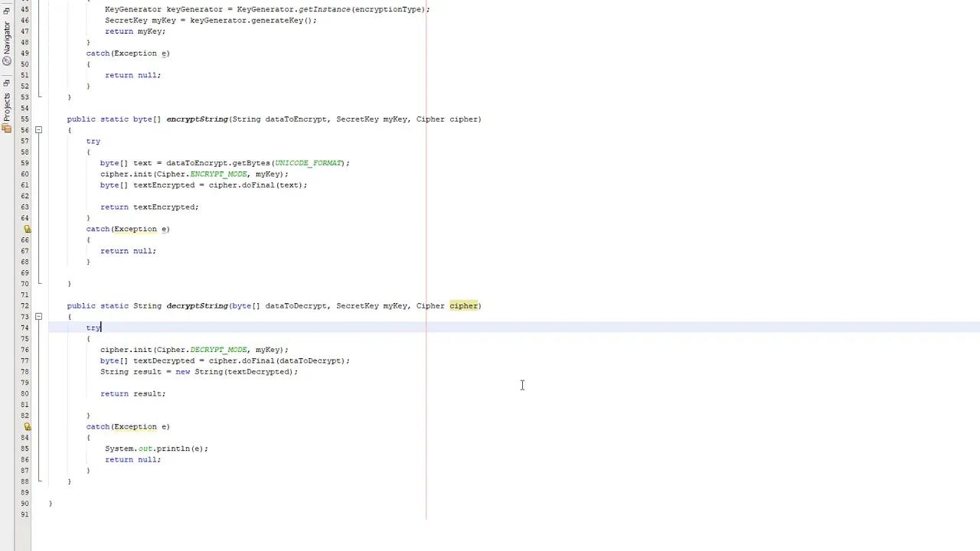Select the highlighted cipher parameter on line 72
Image resolution: width=980 pixels, height=551 pixels.
[464, 305]
